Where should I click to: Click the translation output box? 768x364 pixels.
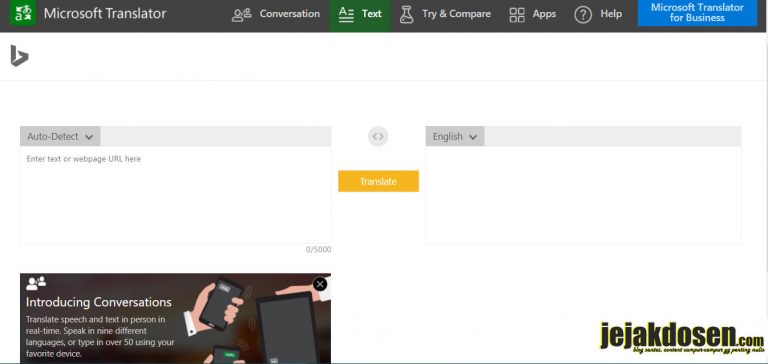583,194
